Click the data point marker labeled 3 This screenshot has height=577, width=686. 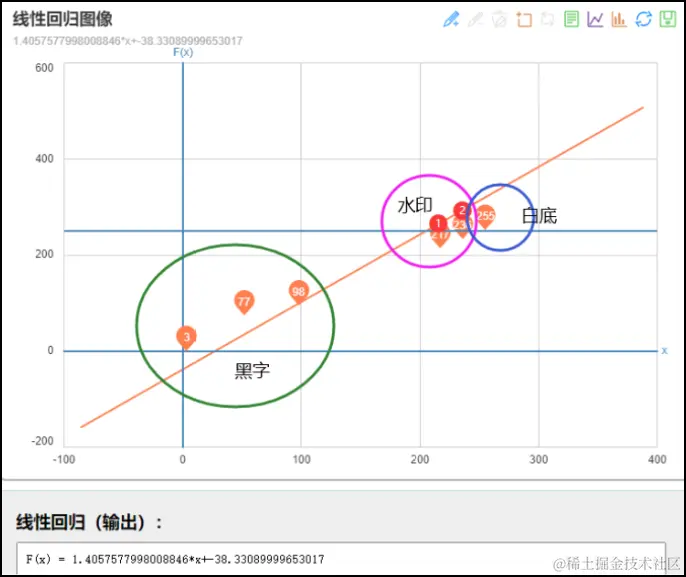coord(186,338)
